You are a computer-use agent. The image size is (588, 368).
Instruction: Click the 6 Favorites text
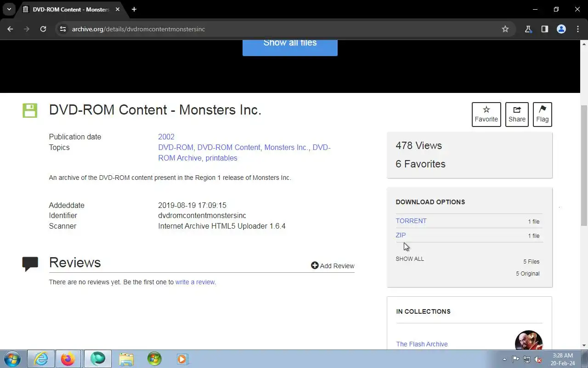pos(420,164)
